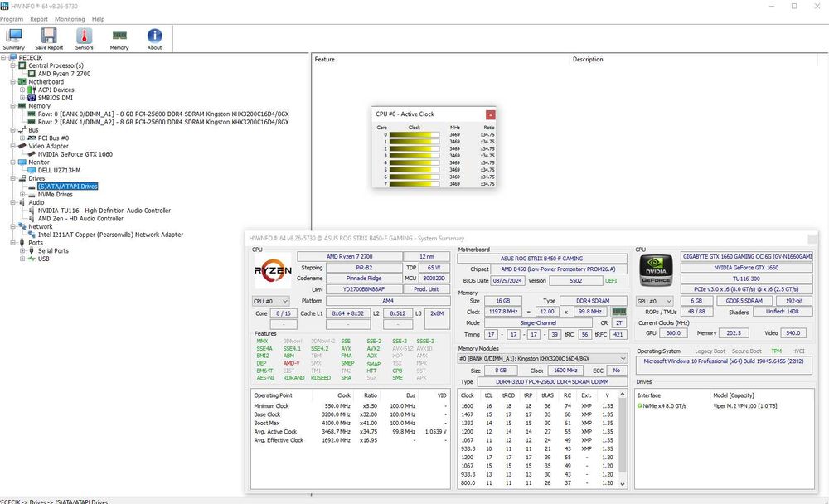The height and width of the screenshot is (504, 829).
Task: Expand the USB node
Action: [22, 259]
